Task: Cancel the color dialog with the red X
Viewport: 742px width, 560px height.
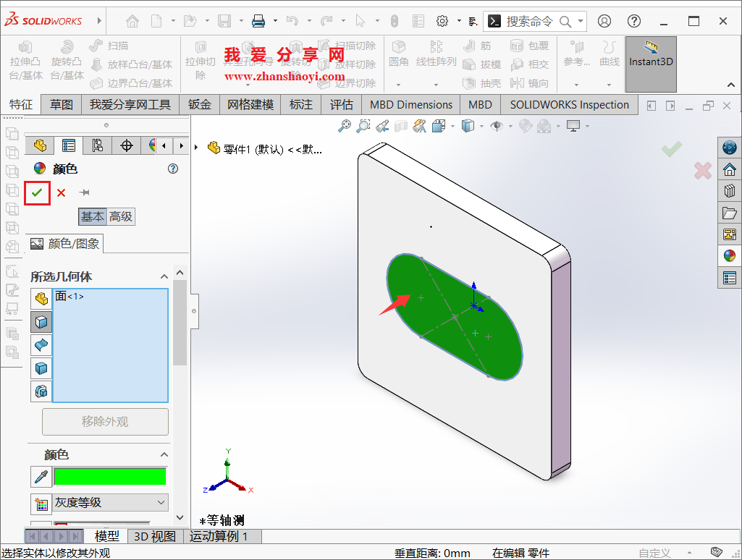Action: pyautogui.click(x=60, y=192)
